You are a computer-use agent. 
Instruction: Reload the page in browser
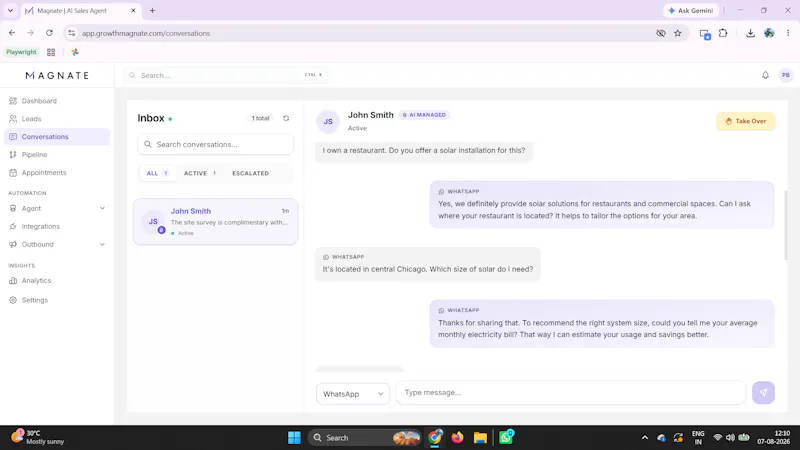click(x=49, y=33)
